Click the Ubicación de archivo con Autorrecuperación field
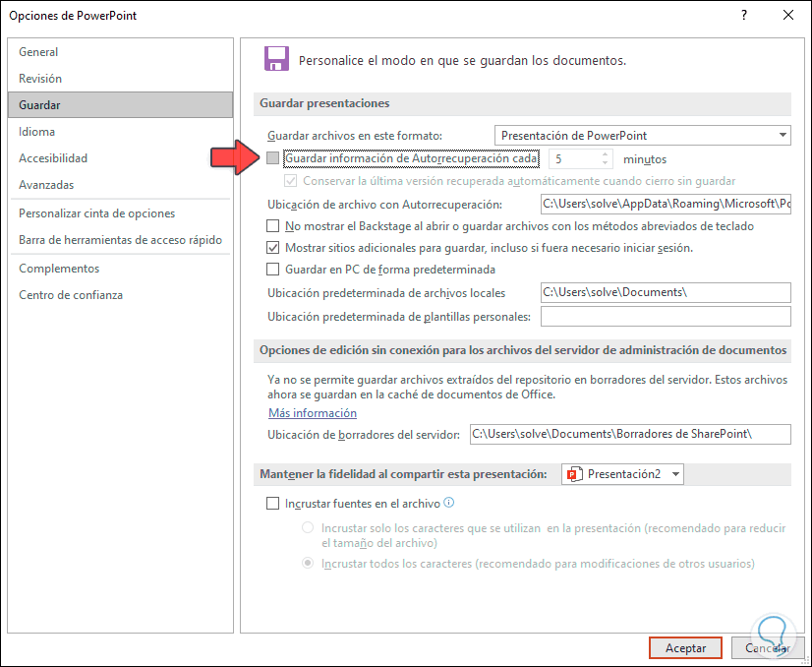Screen dimensions: 812x667 (666, 204)
